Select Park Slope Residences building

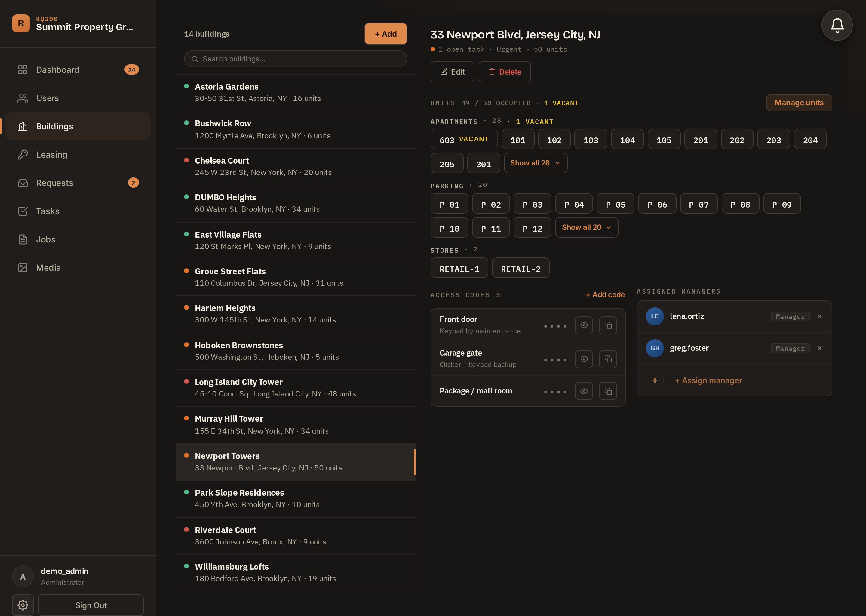tap(296, 499)
